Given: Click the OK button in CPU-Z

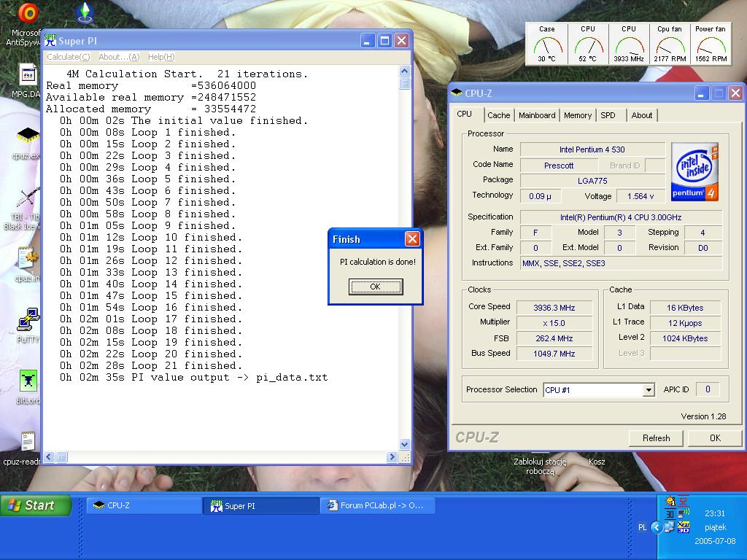Looking at the screenshot, I should point(715,438).
